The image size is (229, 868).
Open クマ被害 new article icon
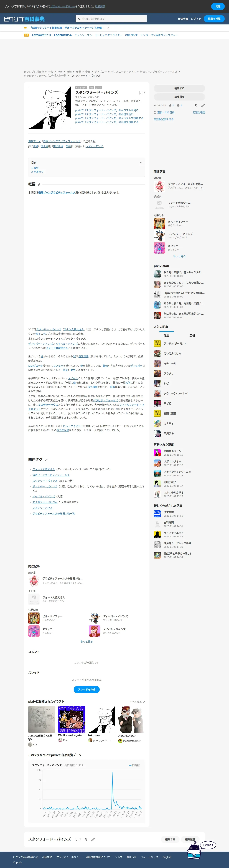pyautogui.click(x=157, y=514)
